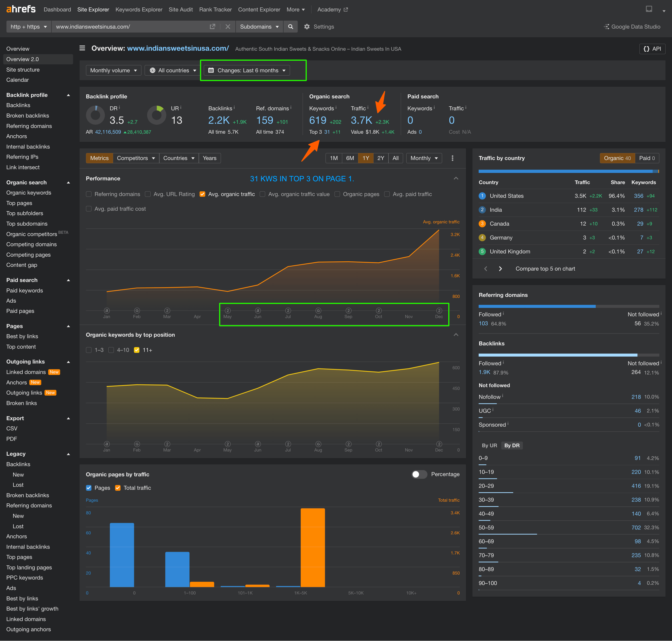Enable Organic pages checkbox
This screenshot has width=672, height=641.
337,194
